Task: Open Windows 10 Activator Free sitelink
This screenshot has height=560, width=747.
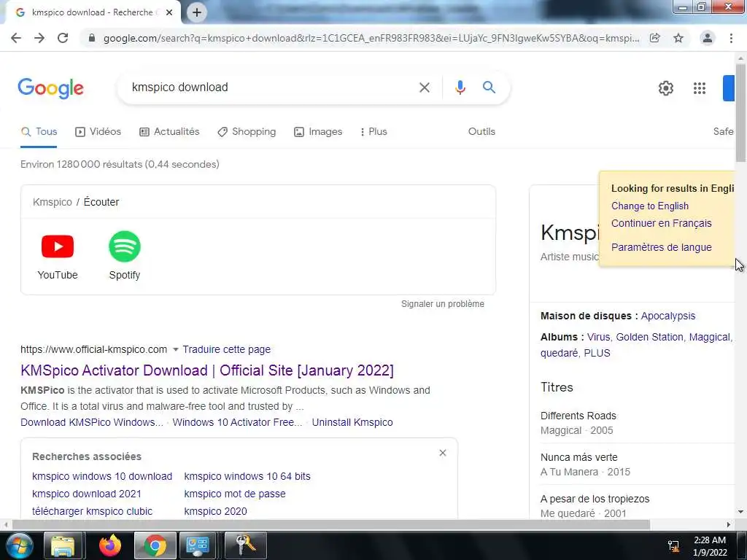Action: click(237, 422)
